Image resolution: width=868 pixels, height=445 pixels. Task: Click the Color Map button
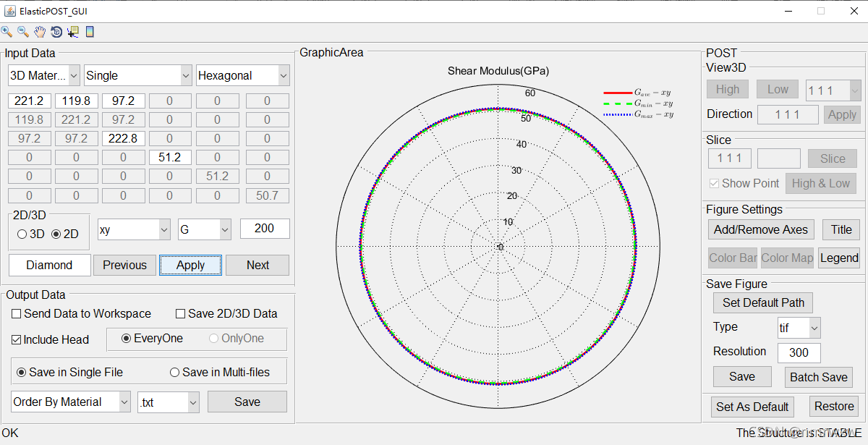point(787,258)
